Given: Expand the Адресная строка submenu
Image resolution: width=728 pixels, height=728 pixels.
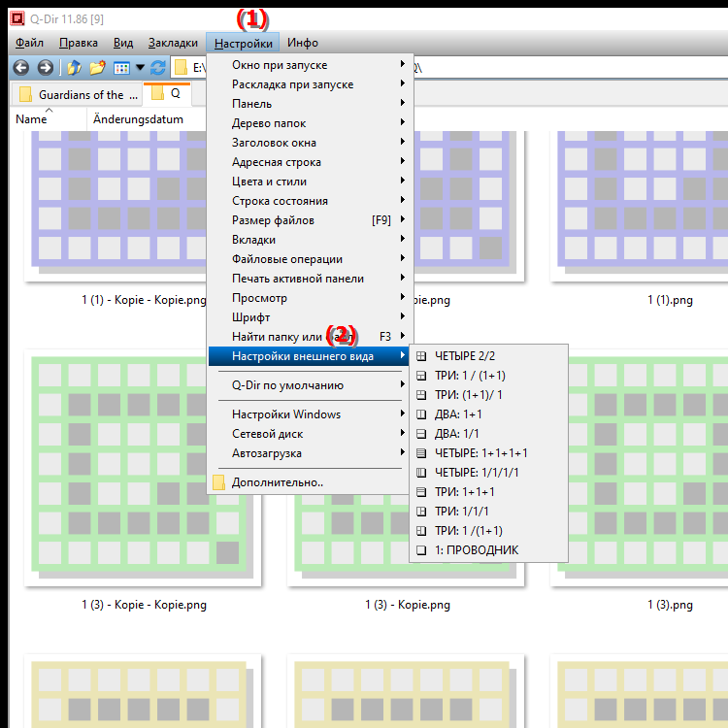Looking at the screenshot, I should (309, 162).
